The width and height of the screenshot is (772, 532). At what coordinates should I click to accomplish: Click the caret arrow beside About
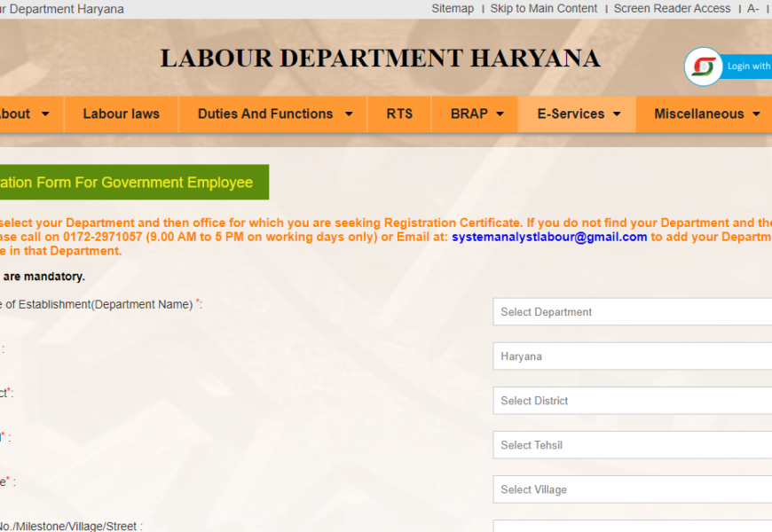click(x=45, y=114)
